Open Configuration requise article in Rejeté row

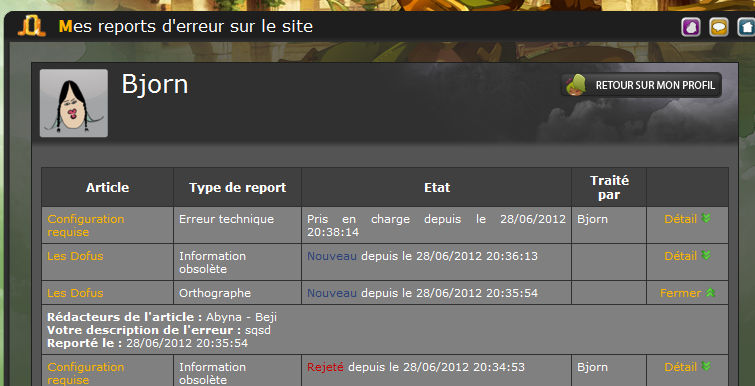tap(86, 373)
